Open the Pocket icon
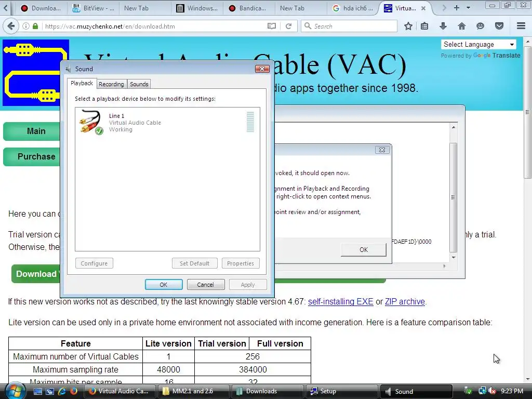This screenshot has width=532, height=399. 499,26
